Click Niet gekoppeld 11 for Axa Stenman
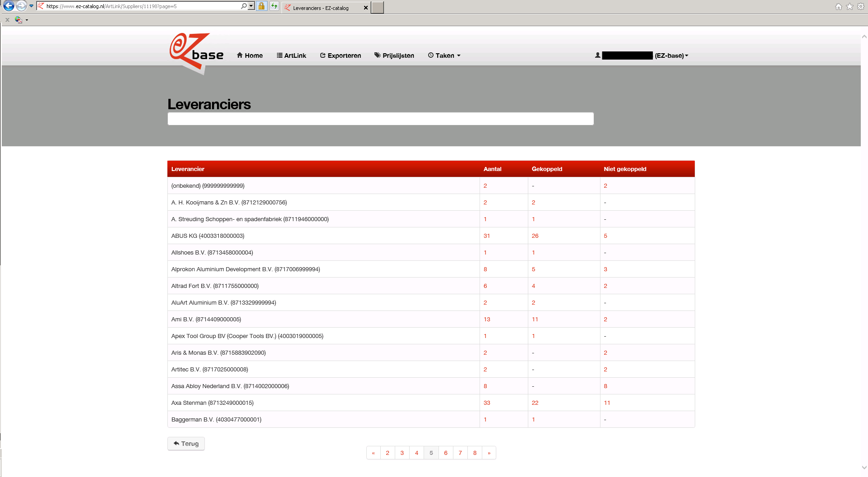868x477 pixels. 607,403
